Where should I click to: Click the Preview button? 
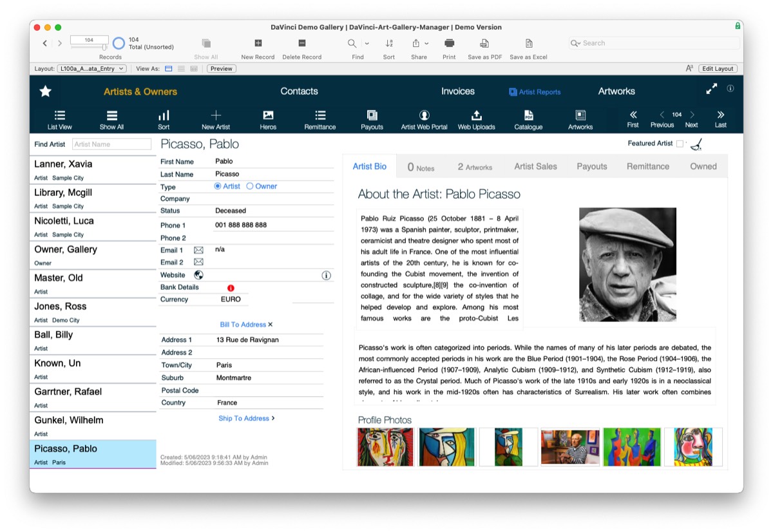pyautogui.click(x=222, y=68)
